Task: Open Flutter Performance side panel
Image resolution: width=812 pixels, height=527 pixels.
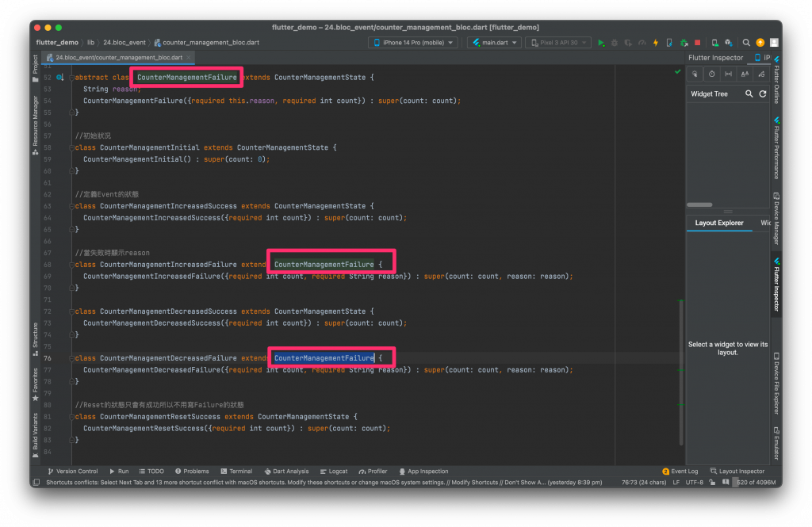Action: pos(776,148)
